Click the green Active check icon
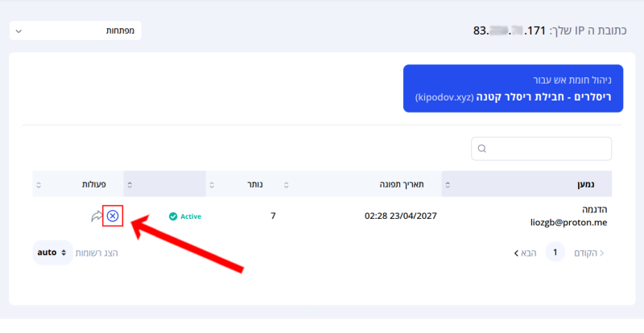This screenshot has width=644, height=333. (173, 216)
